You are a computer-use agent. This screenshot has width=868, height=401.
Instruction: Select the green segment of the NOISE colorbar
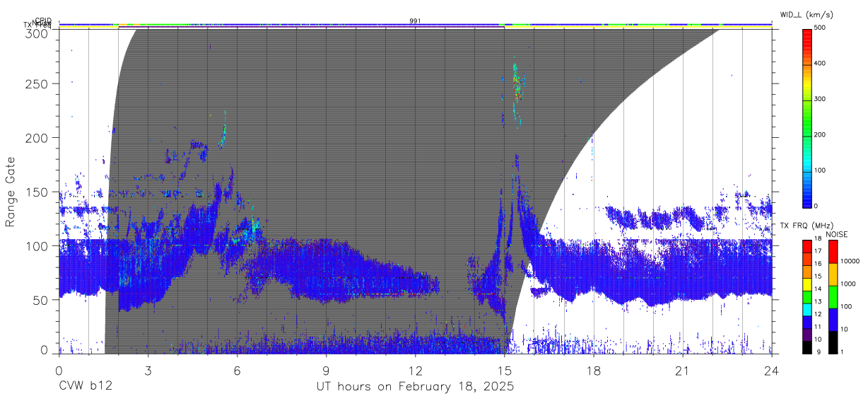[x=833, y=297]
